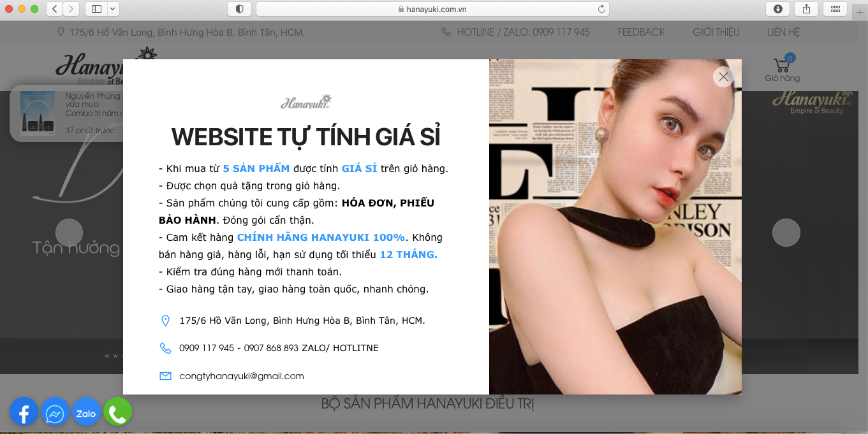The width and height of the screenshot is (868, 434).
Task: Open LIÊN HỆ contact link
Action: coord(784,32)
